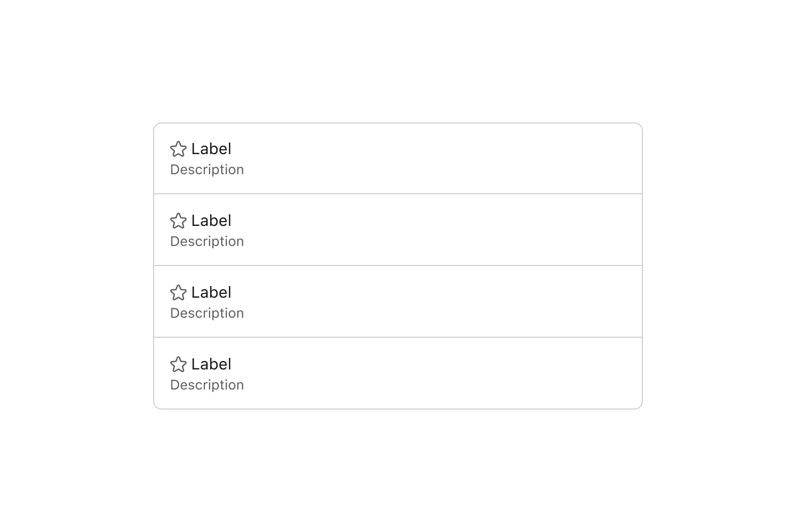Select "Description" text in the bottom row
The width and height of the screenshot is (796, 532).
click(x=207, y=385)
